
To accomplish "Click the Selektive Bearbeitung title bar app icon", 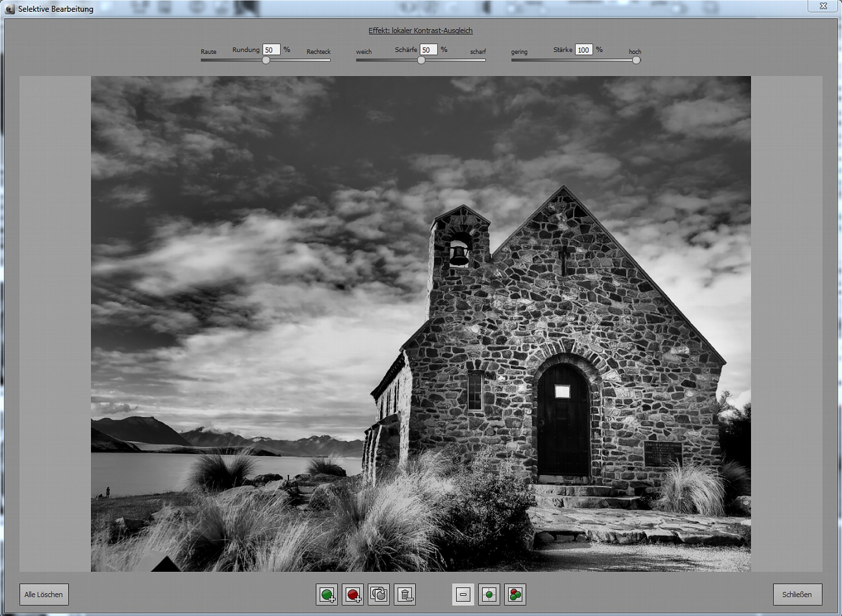I will tap(10, 8).
